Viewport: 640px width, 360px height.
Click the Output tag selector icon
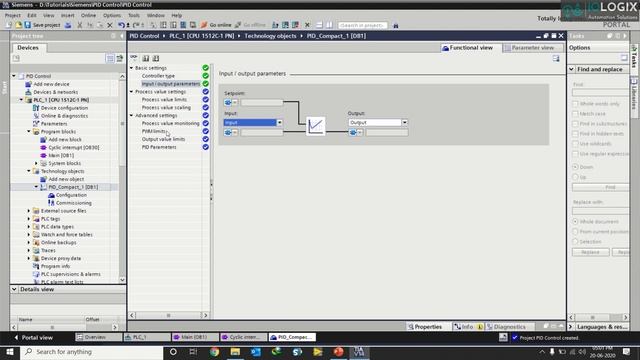pyautogui.click(x=353, y=132)
